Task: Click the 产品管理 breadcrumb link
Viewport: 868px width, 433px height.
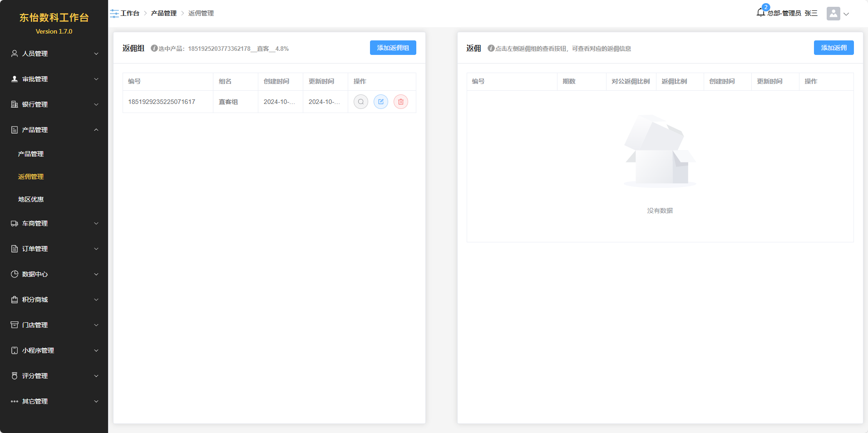Action: (x=163, y=13)
